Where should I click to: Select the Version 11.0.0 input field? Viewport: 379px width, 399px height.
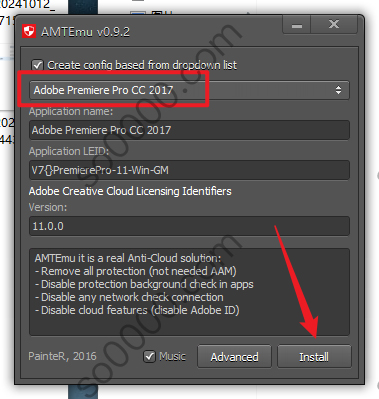click(x=189, y=226)
